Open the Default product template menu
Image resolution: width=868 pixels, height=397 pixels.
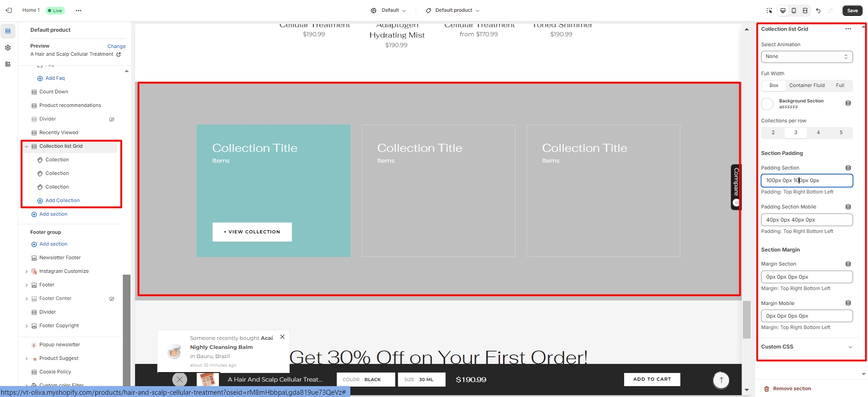coord(453,10)
